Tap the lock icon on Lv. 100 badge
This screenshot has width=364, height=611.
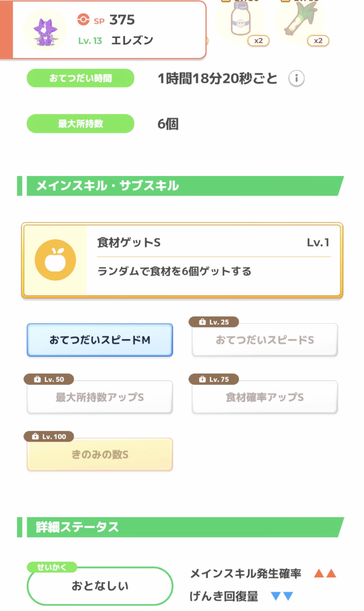coord(36,437)
